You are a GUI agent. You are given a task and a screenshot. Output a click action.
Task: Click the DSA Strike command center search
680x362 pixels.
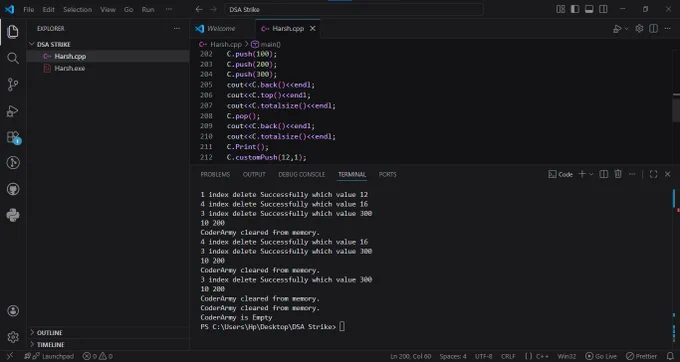[x=353, y=10]
